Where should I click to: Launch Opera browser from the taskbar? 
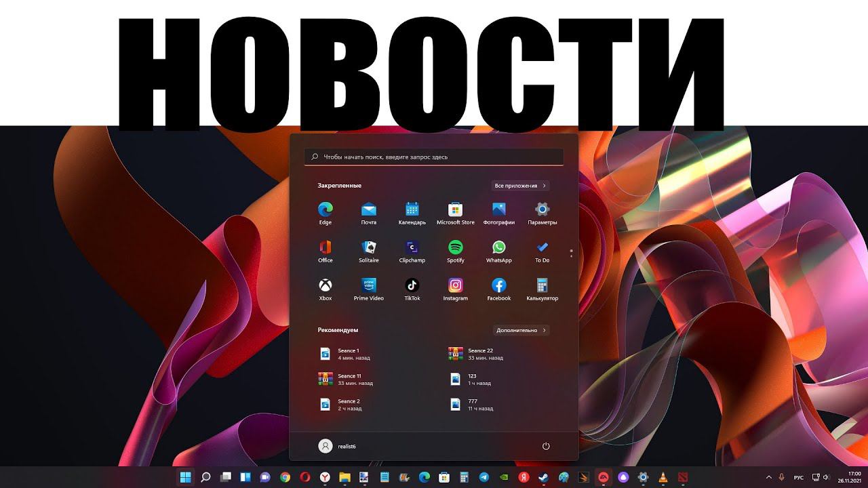click(x=305, y=477)
